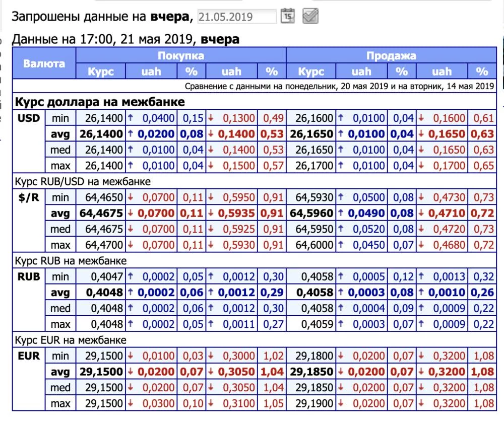504x425 pixels.
Task: Click the Курс header under Покупка
Action: pyautogui.click(x=100, y=72)
